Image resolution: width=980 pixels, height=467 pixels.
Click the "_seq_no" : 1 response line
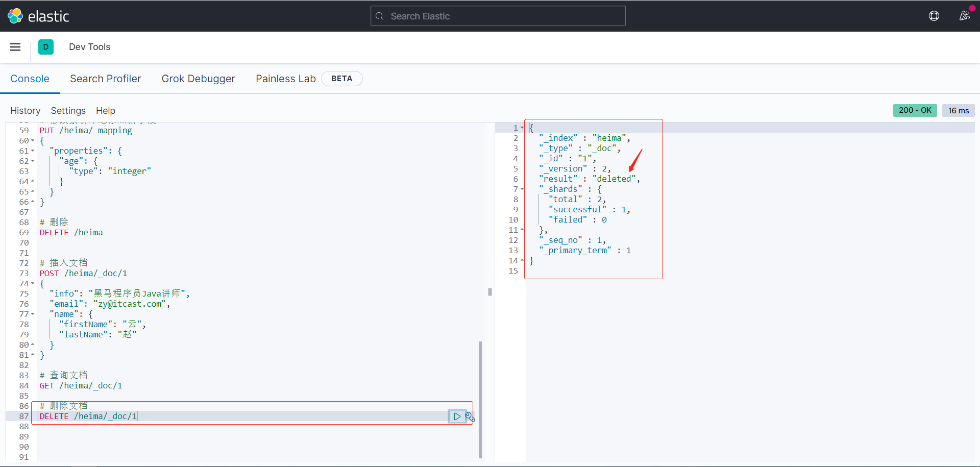[572, 240]
